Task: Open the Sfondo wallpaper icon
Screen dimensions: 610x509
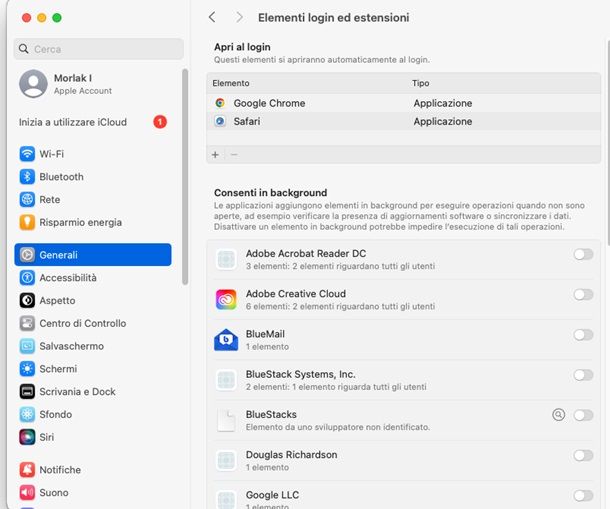Action: [27, 414]
